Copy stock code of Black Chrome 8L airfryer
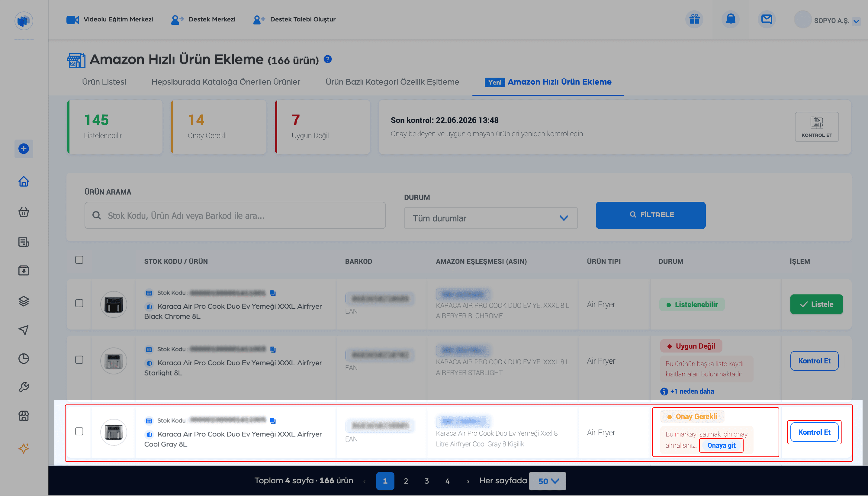 pos(273,293)
